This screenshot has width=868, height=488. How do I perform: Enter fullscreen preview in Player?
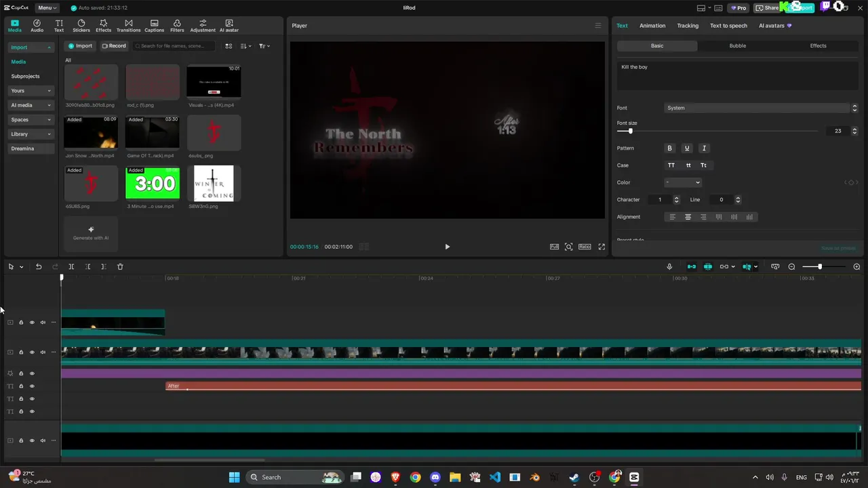coord(601,247)
